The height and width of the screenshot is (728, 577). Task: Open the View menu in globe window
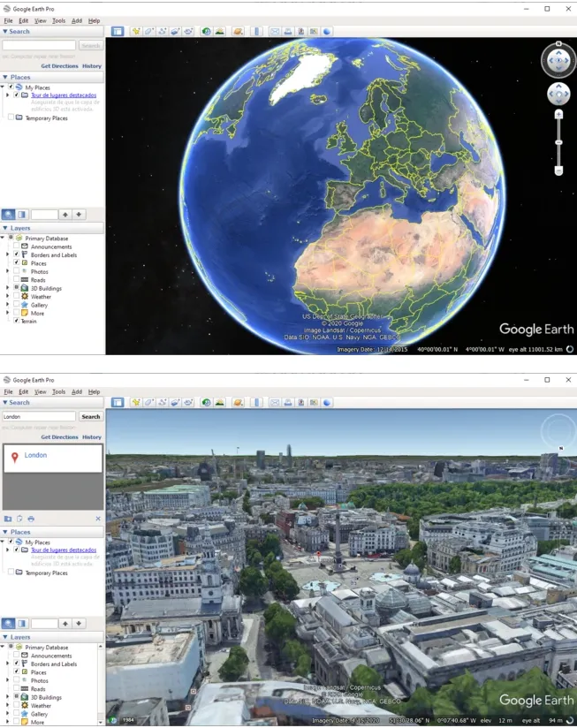pos(41,21)
